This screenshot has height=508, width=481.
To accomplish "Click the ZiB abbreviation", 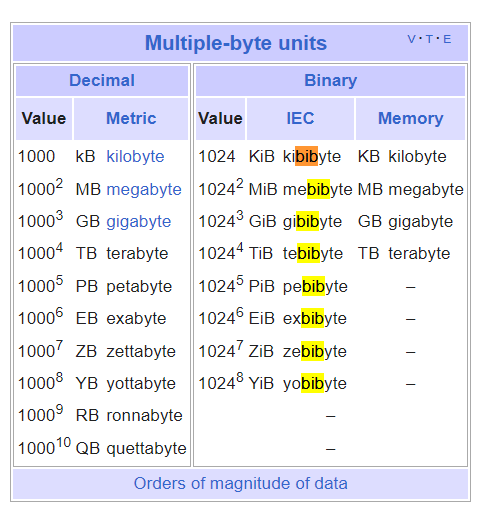I will tap(261, 351).
